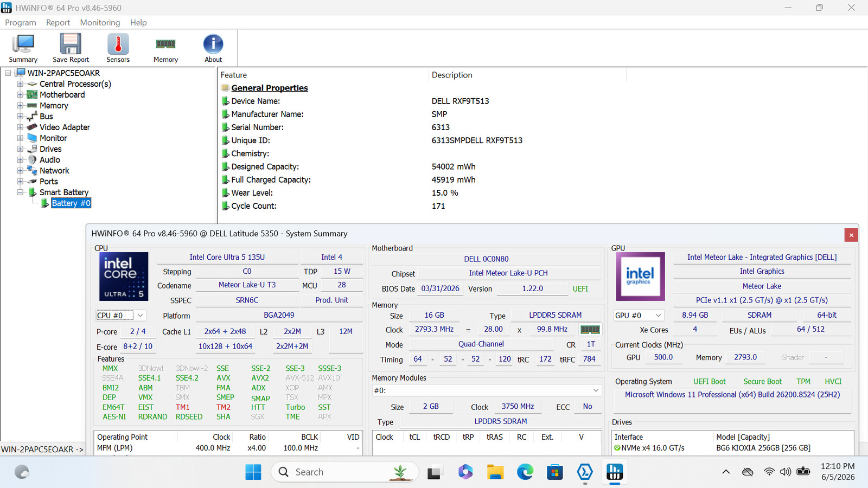Select the Ports tree item

coord(49,182)
